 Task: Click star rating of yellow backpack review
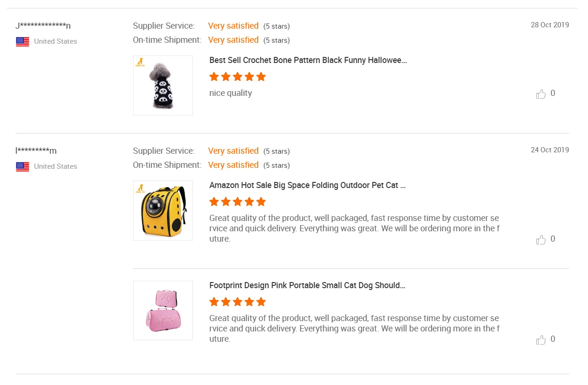click(238, 202)
